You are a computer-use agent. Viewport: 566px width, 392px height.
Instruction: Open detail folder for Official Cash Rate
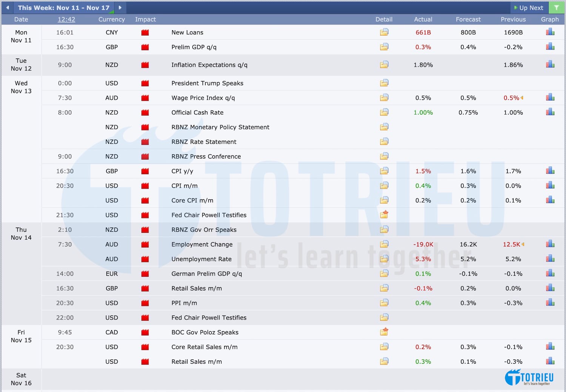(x=384, y=112)
